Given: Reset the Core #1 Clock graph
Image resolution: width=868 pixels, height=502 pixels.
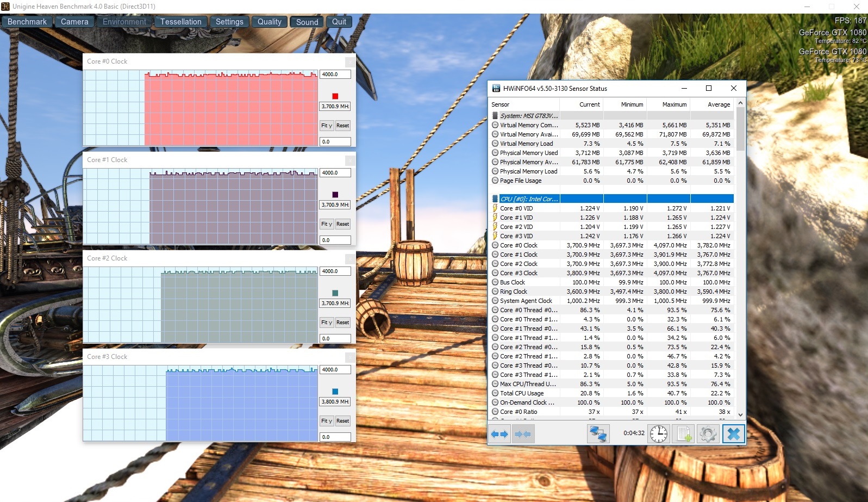Looking at the screenshot, I should tap(343, 224).
